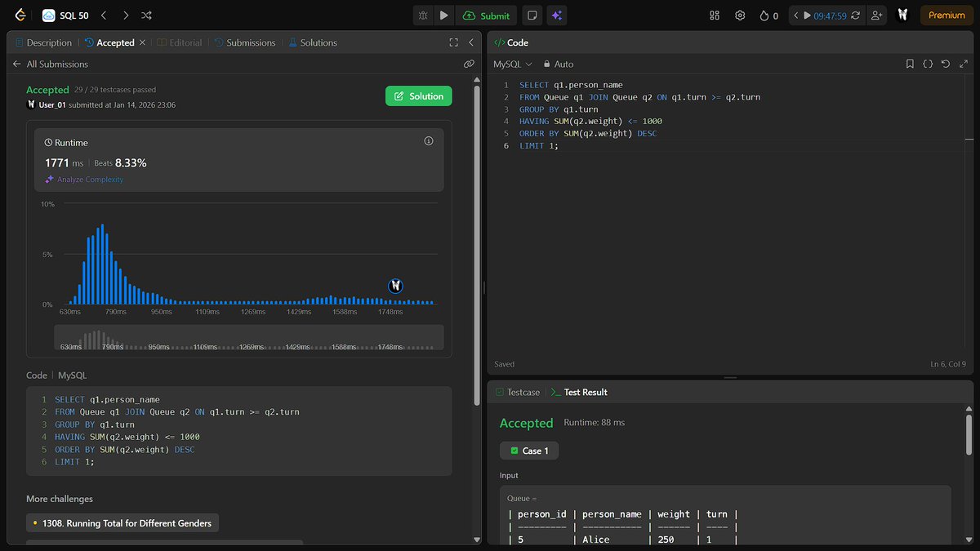Go to the next problem arrow
The image size is (980, 551).
pyautogui.click(x=125, y=15)
